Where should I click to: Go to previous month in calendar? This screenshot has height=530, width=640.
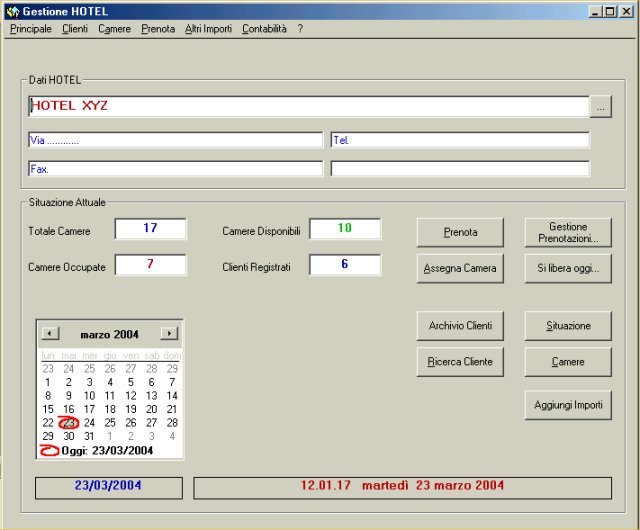click(x=50, y=334)
